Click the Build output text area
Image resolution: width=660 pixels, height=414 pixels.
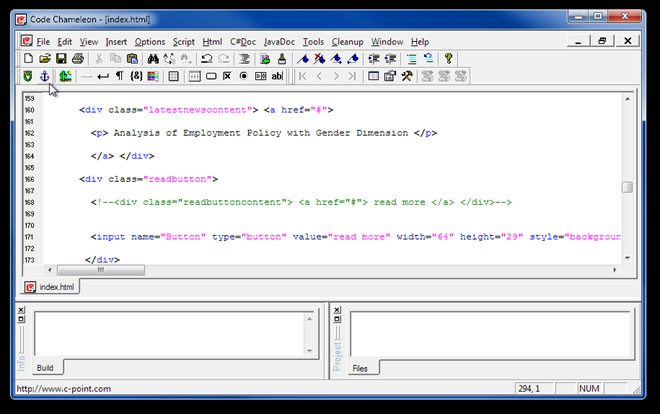point(170,334)
